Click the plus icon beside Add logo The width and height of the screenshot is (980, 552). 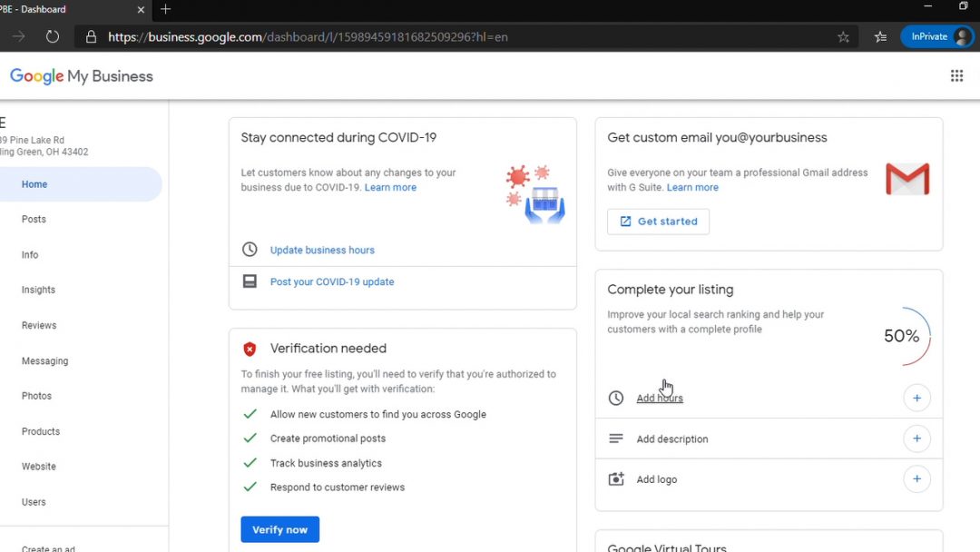point(916,479)
